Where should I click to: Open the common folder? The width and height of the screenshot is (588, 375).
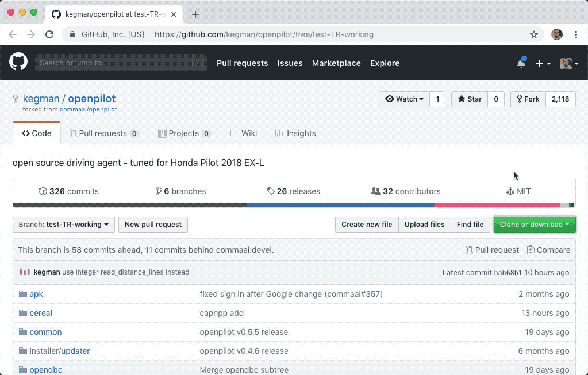46,332
